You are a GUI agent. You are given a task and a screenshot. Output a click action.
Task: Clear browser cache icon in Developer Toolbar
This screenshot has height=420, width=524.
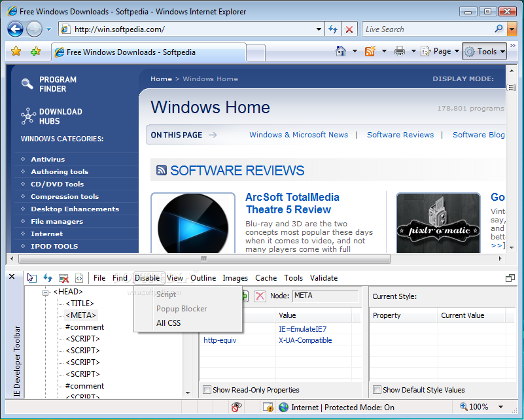point(63,278)
